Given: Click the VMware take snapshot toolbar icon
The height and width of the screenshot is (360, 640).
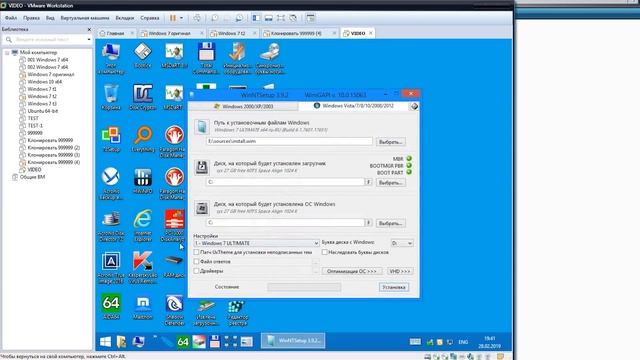Looking at the screenshot, I should tap(215, 18).
